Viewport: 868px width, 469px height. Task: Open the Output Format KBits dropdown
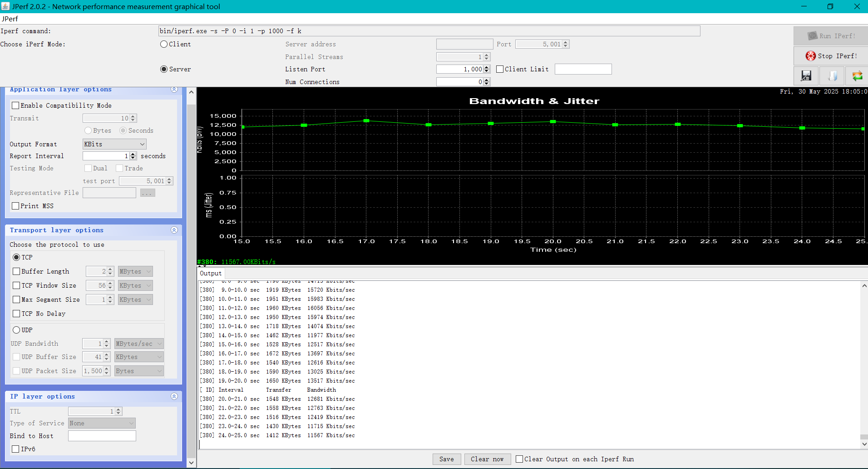pyautogui.click(x=114, y=144)
